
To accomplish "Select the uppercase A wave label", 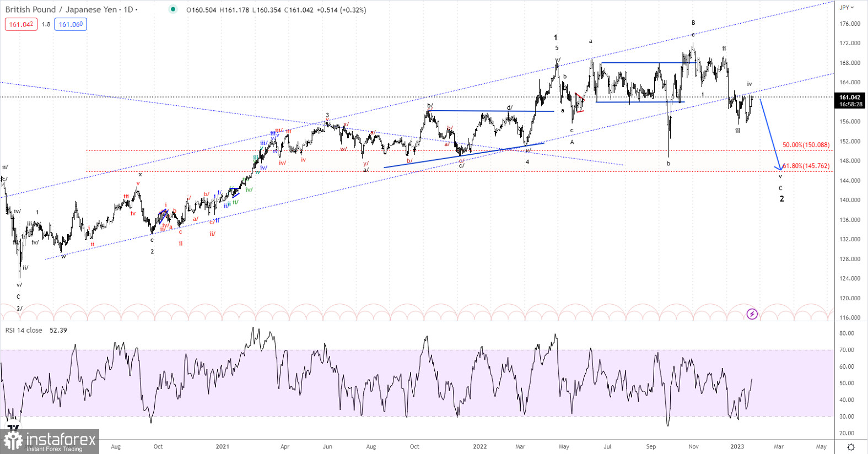I will (572, 142).
